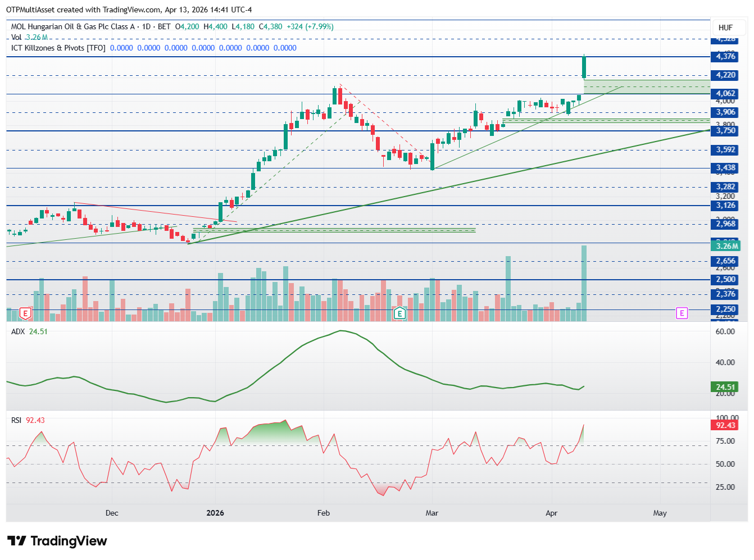The image size is (754, 560).
Task: Click the ADX indicator legend label
Action: (18, 331)
